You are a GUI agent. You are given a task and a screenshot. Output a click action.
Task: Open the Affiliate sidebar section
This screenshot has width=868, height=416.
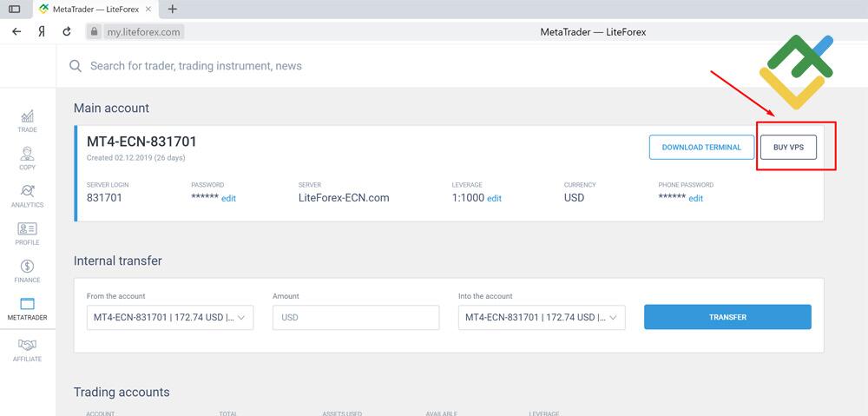click(27, 350)
